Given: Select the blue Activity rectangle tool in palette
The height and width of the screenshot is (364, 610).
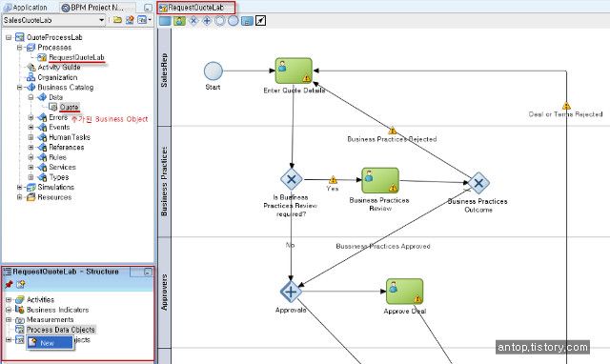Looking at the screenshot, I should click(165, 21).
